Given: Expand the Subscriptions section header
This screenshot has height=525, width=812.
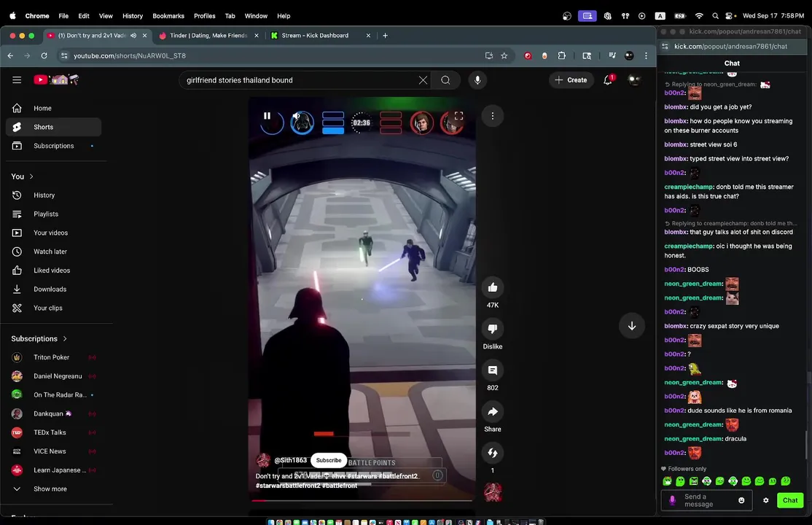Looking at the screenshot, I should [39, 339].
